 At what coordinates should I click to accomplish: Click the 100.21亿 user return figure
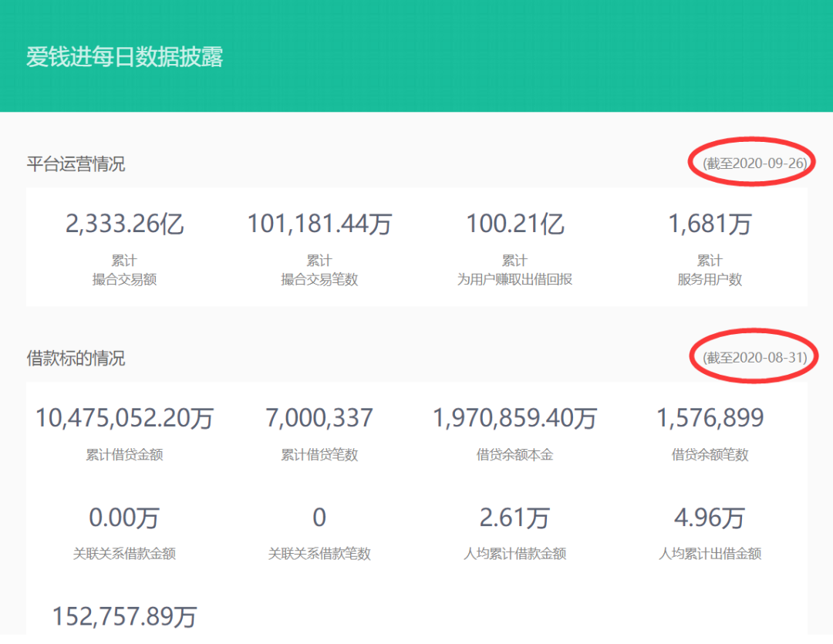tap(514, 224)
